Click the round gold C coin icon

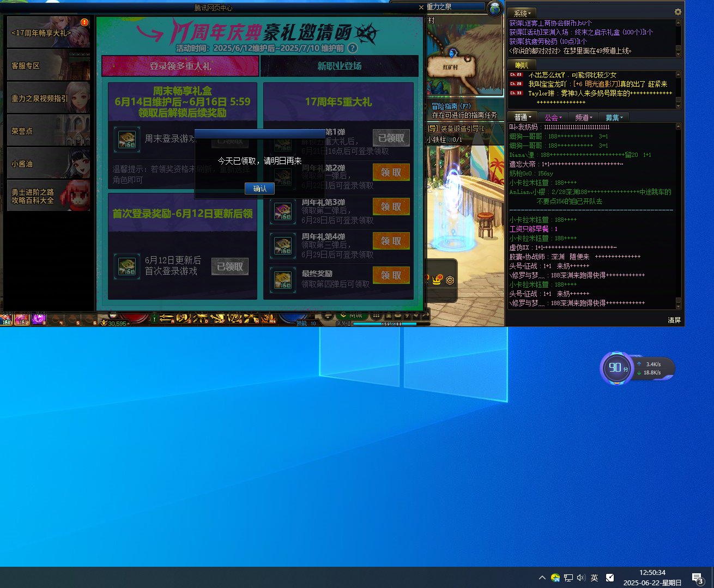[x=450, y=280]
